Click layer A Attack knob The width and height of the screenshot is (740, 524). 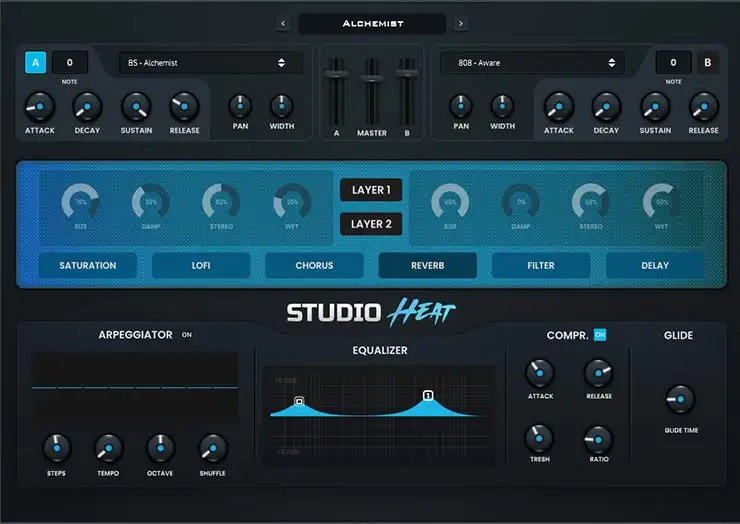click(x=40, y=107)
